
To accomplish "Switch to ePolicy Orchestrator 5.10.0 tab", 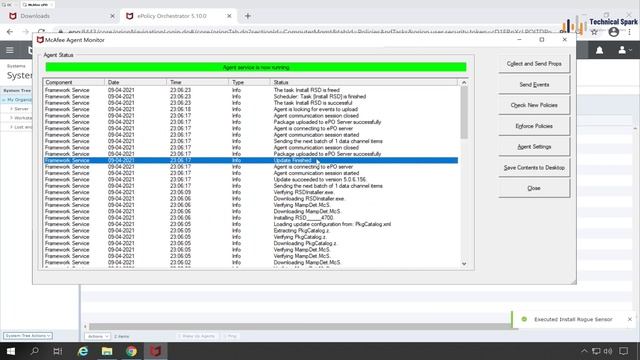I will pyautogui.click(x=178, y=16).
